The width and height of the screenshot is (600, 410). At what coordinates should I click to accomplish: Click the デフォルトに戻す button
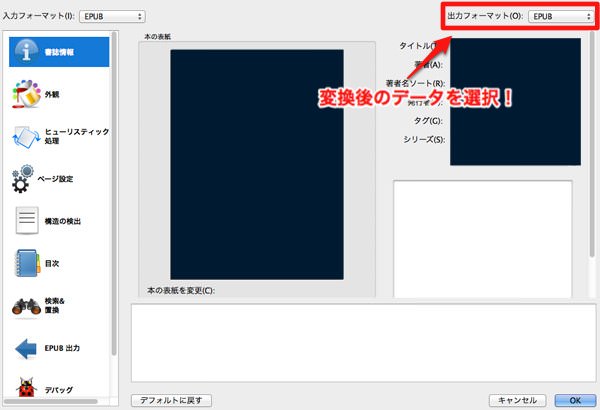click(171, 400)
